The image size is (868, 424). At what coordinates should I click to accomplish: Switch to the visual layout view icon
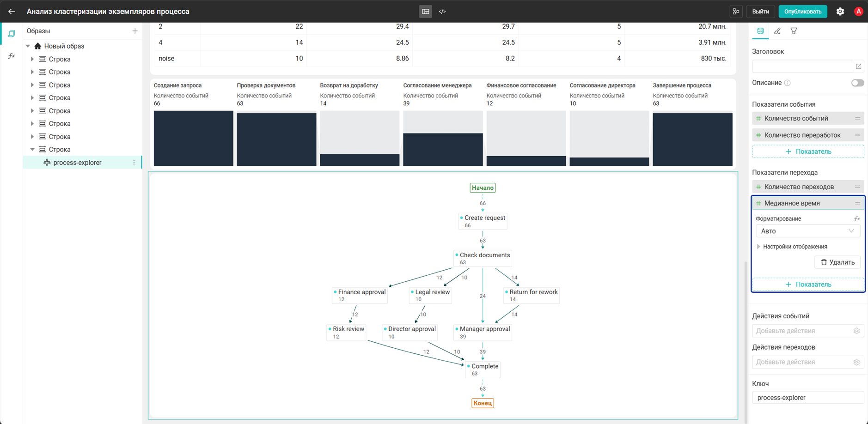(x=426, y=12)
